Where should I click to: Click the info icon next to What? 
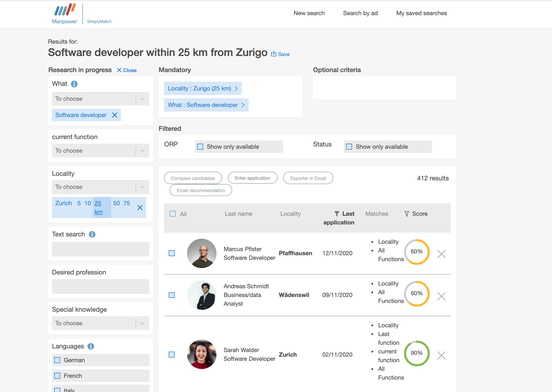74,84
